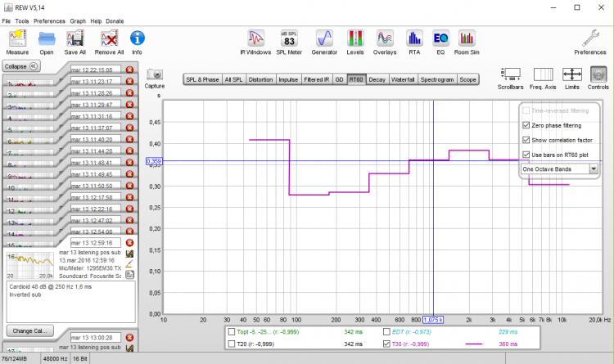The height and width of the screenshot is (364, 614).
Task: Open the Room Sim tool
Action: (x=467, y=43)
